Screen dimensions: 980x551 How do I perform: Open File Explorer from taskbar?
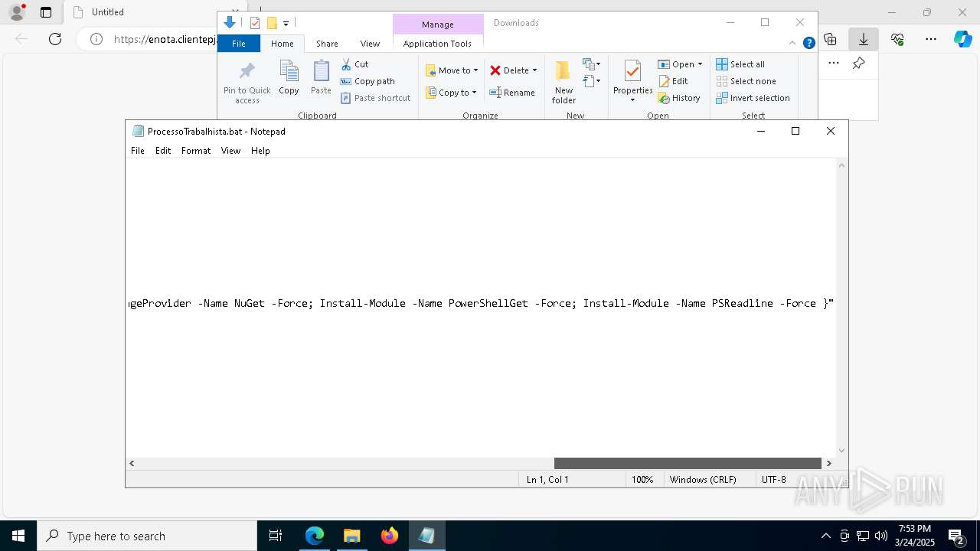tap(351, 536)
